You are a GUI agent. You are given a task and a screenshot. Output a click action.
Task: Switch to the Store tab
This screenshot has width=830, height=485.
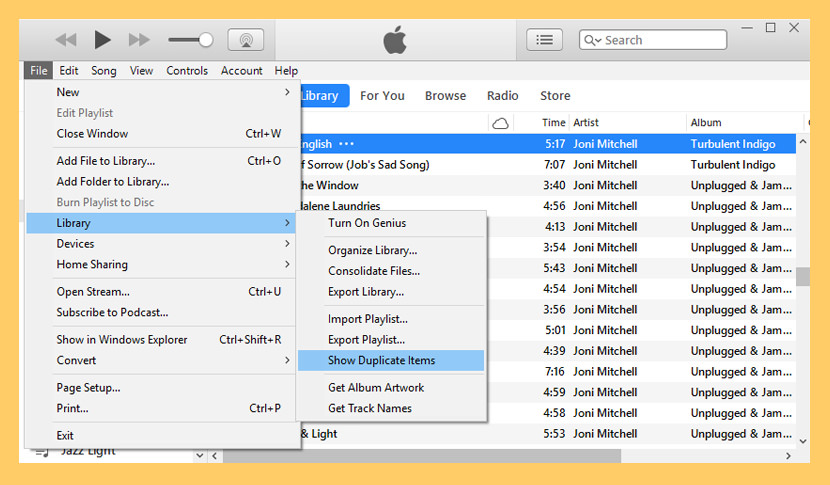click(x=555, y=96)
